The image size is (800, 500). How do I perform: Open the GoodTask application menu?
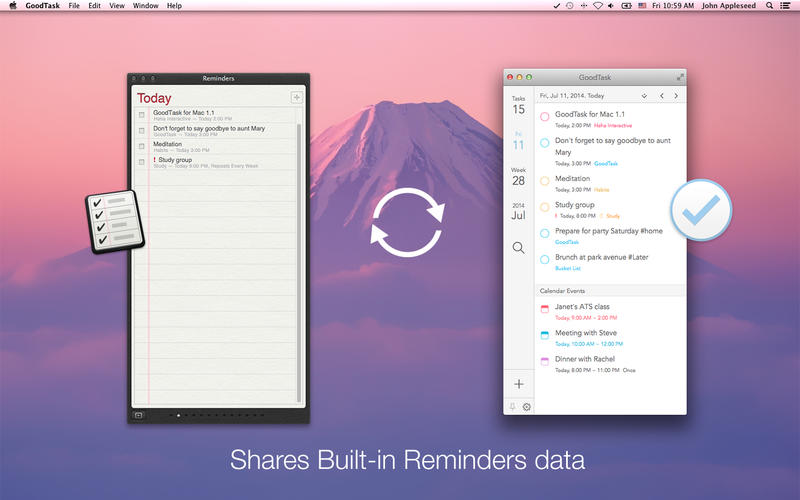pyautogui.click(x=42, y=6)
